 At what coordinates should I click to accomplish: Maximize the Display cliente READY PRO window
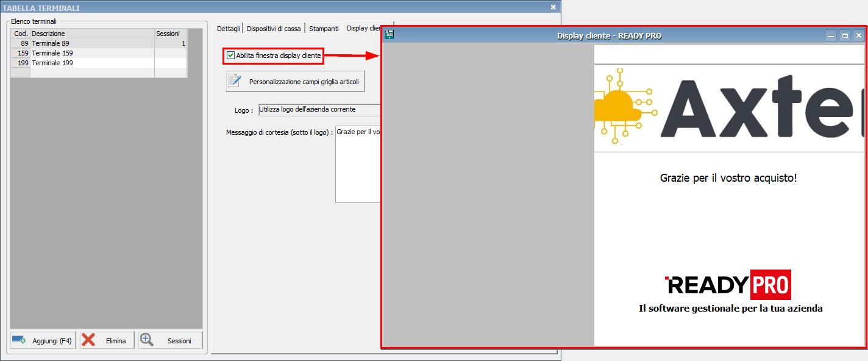tap(845, 35)
